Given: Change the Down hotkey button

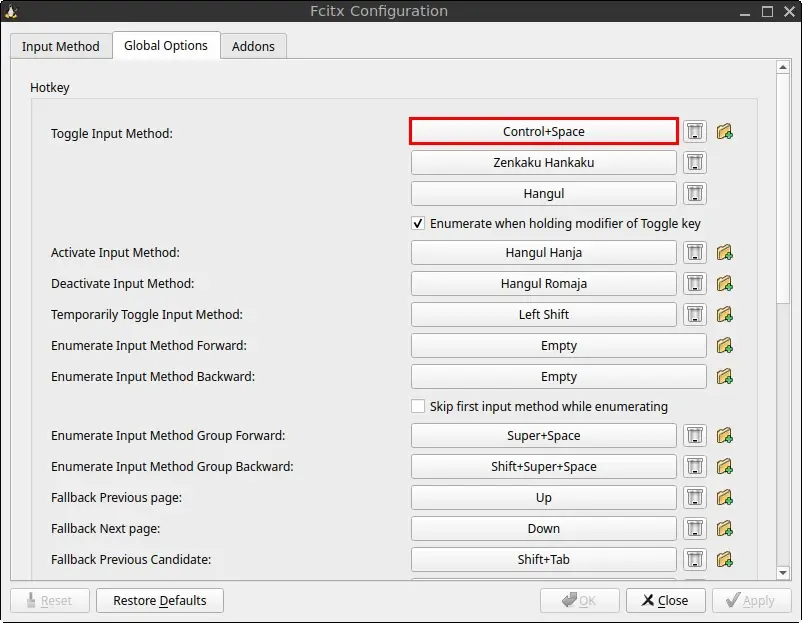Looking at the screenshot, I should (x=544, y=528).
